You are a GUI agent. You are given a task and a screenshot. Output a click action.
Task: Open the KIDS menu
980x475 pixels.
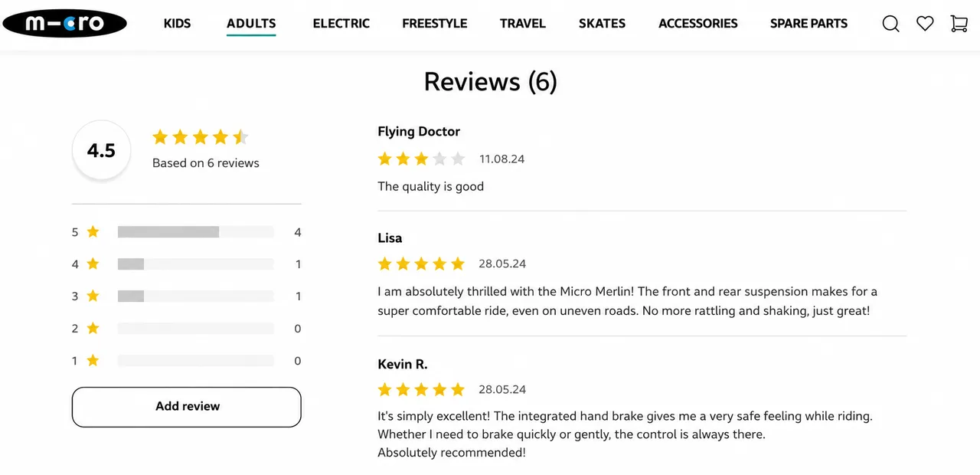click(x=177, y=24)
